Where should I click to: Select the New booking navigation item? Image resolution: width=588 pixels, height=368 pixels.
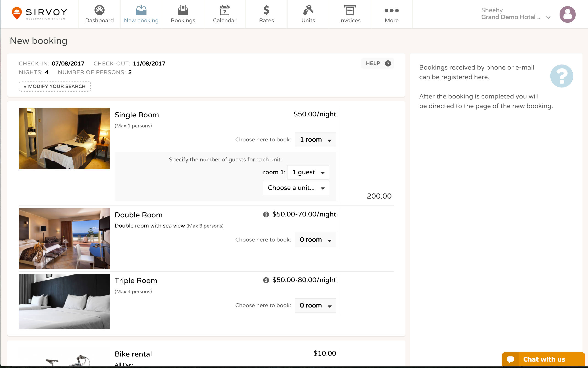point(141,13)
